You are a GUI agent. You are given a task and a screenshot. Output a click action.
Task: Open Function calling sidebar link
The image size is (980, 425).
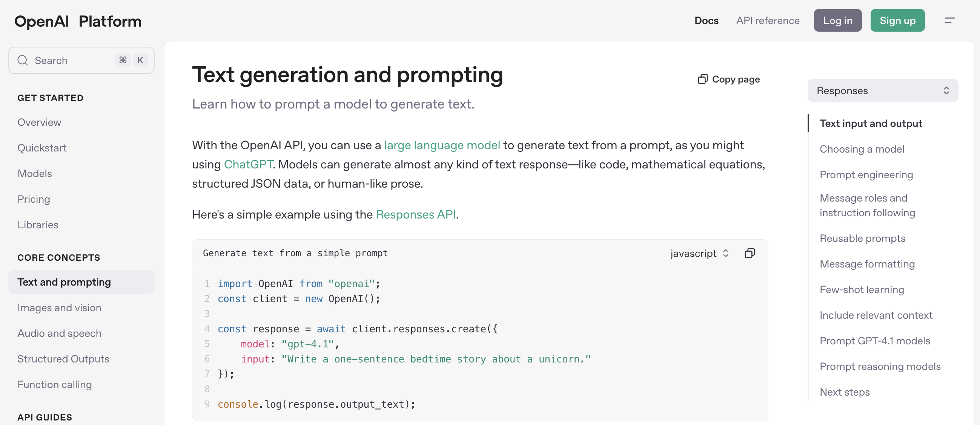click(x=54, y=385)
